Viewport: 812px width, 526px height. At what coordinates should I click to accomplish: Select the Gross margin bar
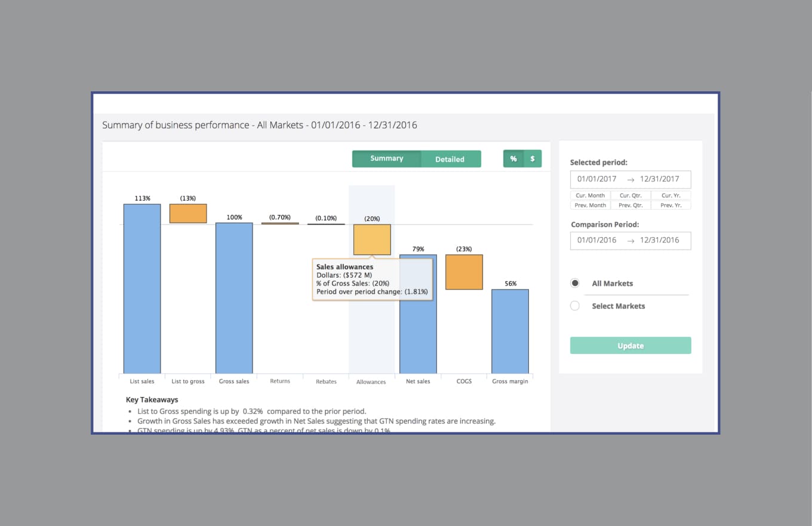tap(510, 331)
